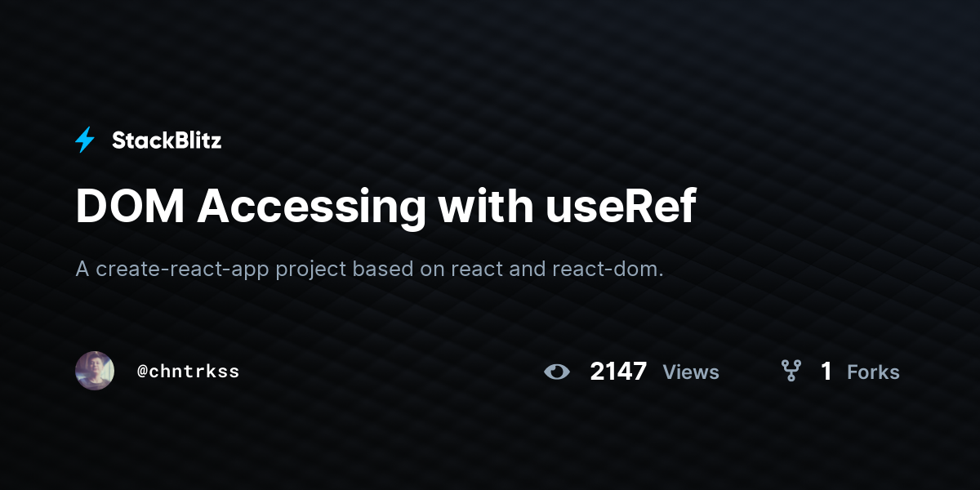
Task: Click the word based in the description
Action: click(x=383, y=269)
